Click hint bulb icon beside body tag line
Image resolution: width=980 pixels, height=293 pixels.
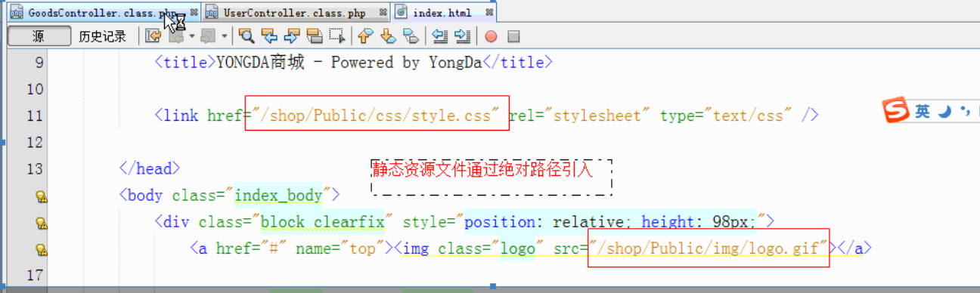point(42,197)
